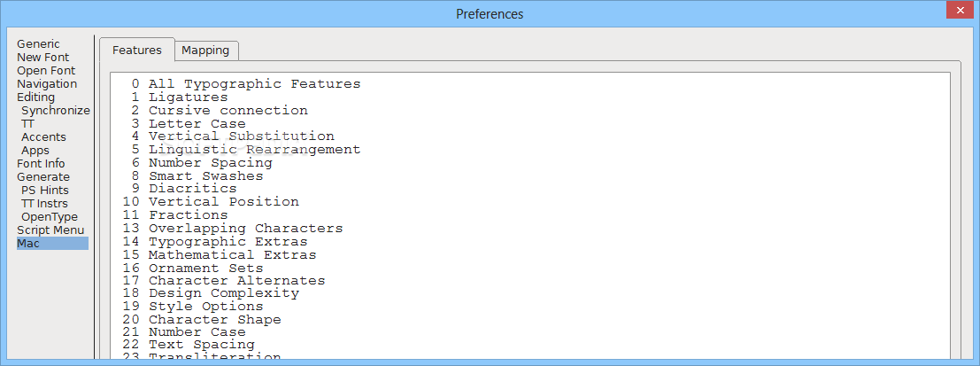Open the Open Font preferences section
The image size is (980, 366).
click(x=46, y=71)
